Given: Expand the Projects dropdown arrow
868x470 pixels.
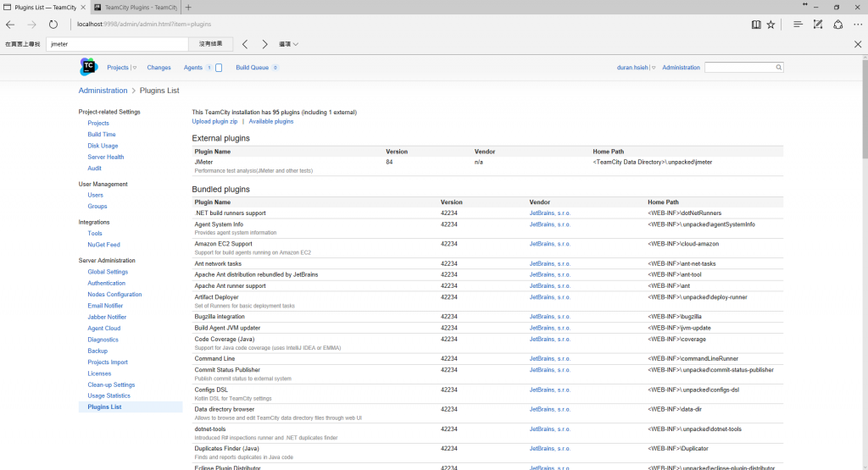Looking at the screenshot, I should pos(135,68).
